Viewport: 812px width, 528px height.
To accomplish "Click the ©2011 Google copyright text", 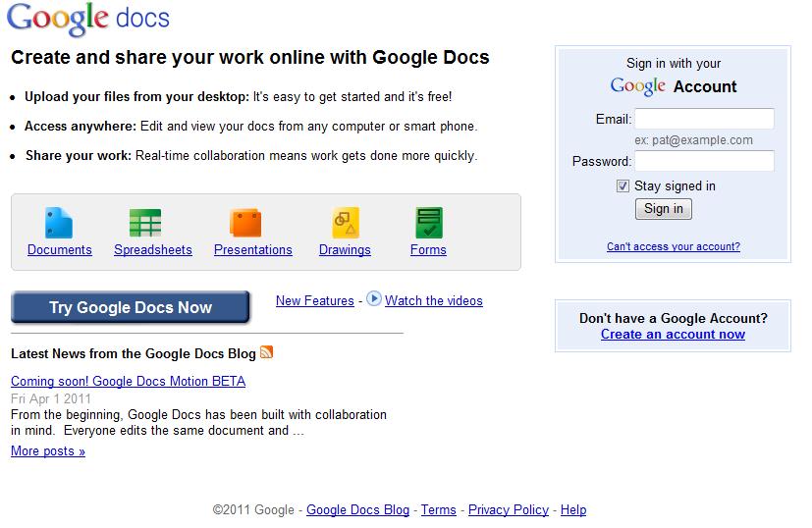I will point(253,510).
